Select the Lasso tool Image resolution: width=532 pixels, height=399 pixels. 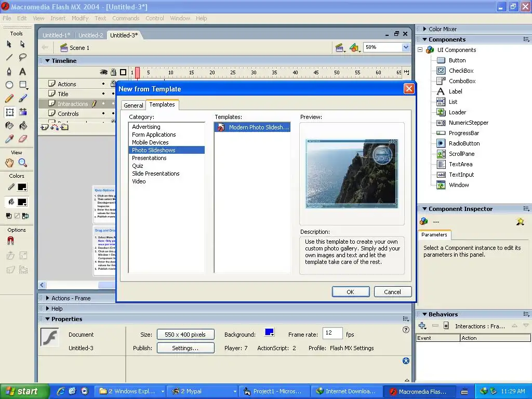pos(22,57)
